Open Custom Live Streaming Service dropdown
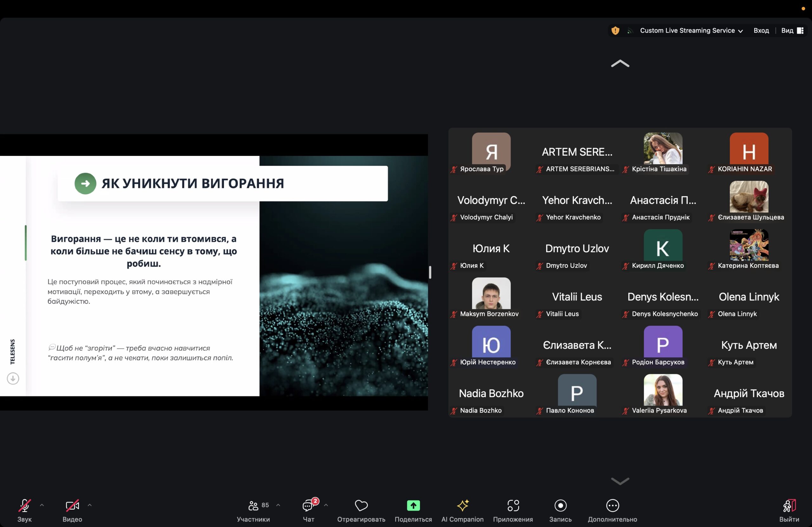812x527 pixels. [691, 31]
